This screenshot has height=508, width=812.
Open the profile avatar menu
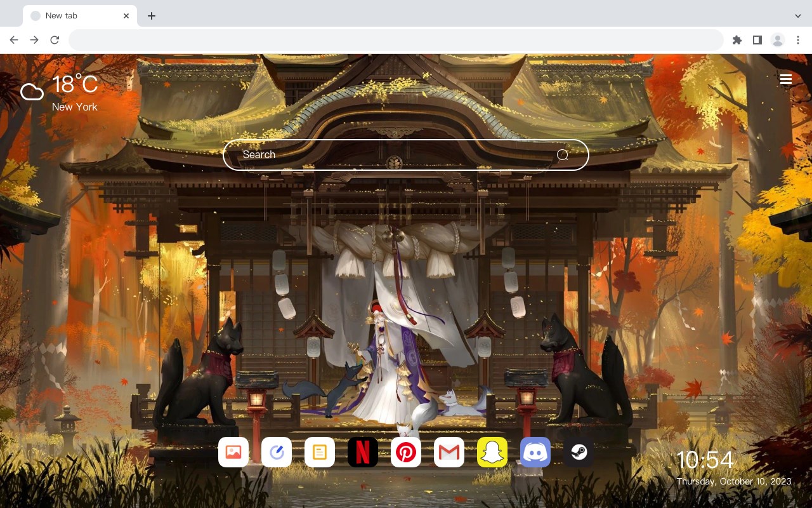(x=778, y=40)
